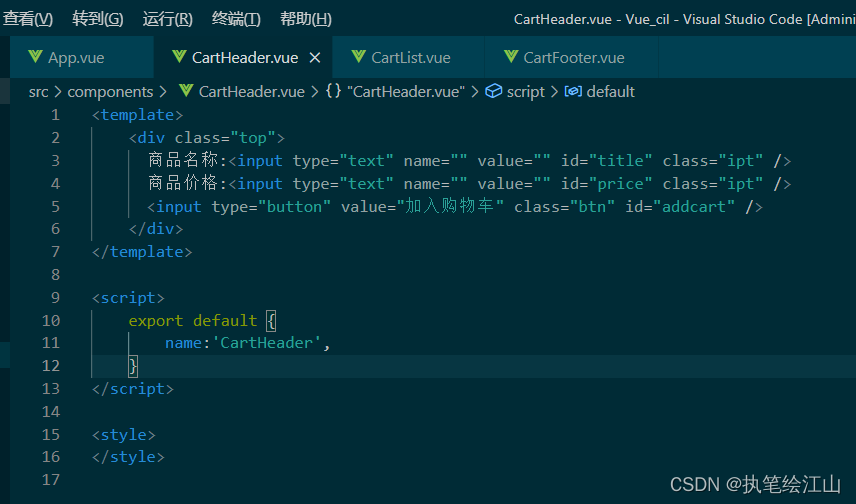This screenshot has height=504, width=856.
Task: Click CartHeader.vue file in breadcrumb
Action: click(x=252, y=92)
